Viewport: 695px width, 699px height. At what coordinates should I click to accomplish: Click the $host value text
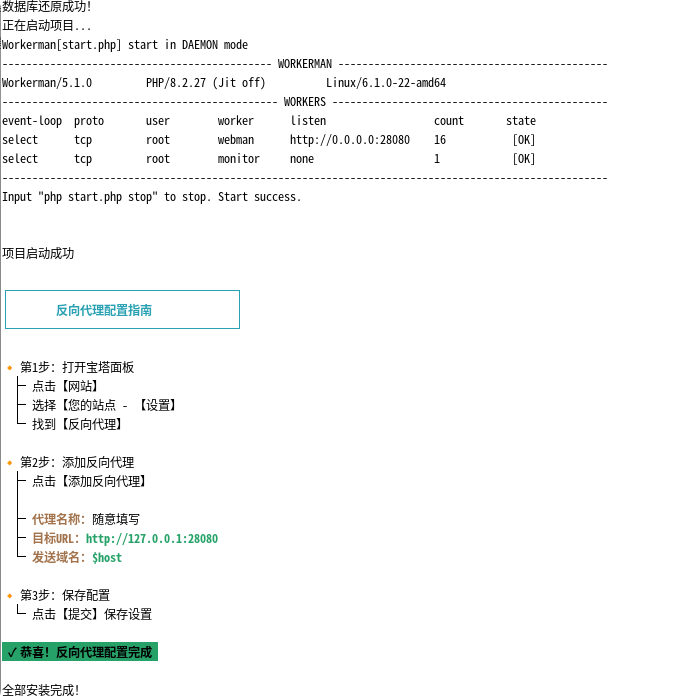tap(107, 558)
